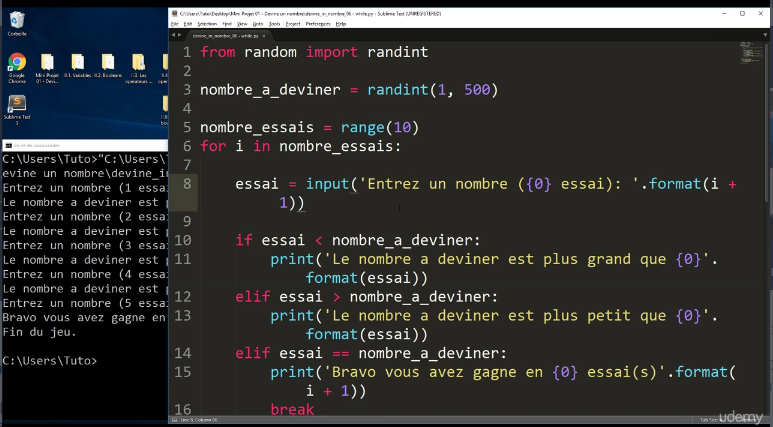Open the Tools menu
The image size is (773, 427).
(x=272, y=23)
